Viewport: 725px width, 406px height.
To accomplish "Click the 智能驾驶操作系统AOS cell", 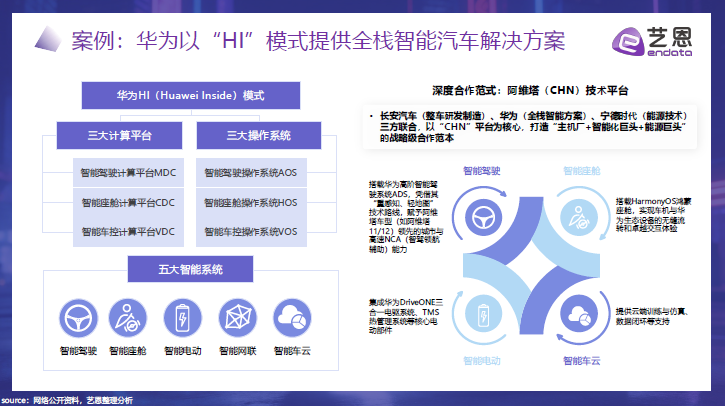I will click(x=251, y=172).
